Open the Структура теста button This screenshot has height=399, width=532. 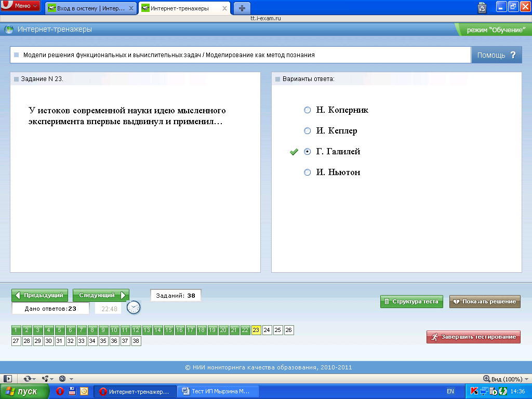pyautogui.click(x=411, y=301)
